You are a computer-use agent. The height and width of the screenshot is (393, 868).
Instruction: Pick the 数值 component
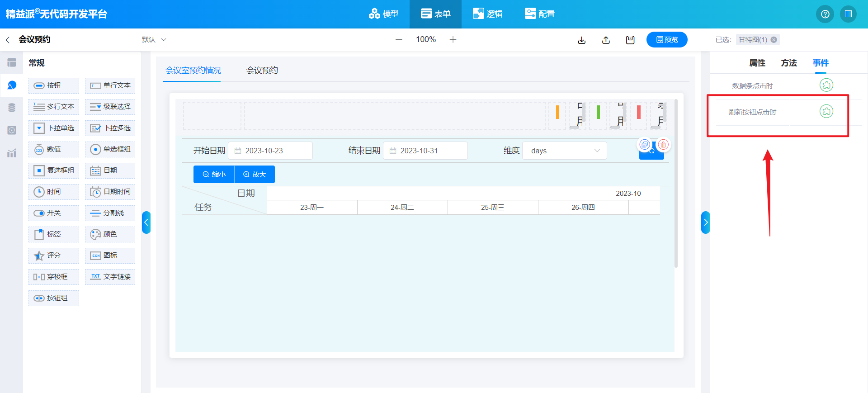click(54, 149)
